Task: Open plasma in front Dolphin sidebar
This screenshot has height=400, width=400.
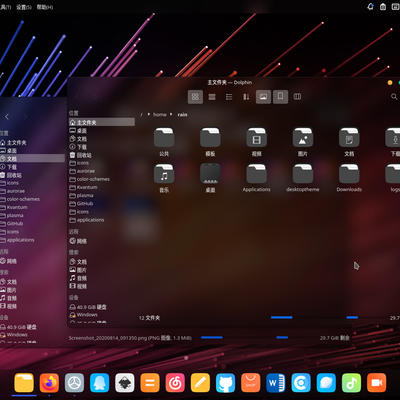Action: pyautogui.click(x=102, y=195)
